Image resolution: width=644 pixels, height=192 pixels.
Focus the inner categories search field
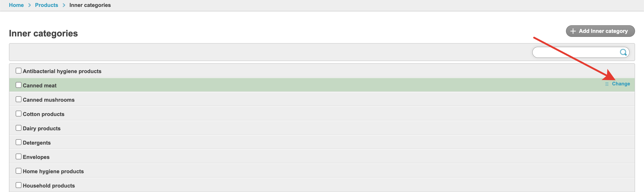coord(575,52)
